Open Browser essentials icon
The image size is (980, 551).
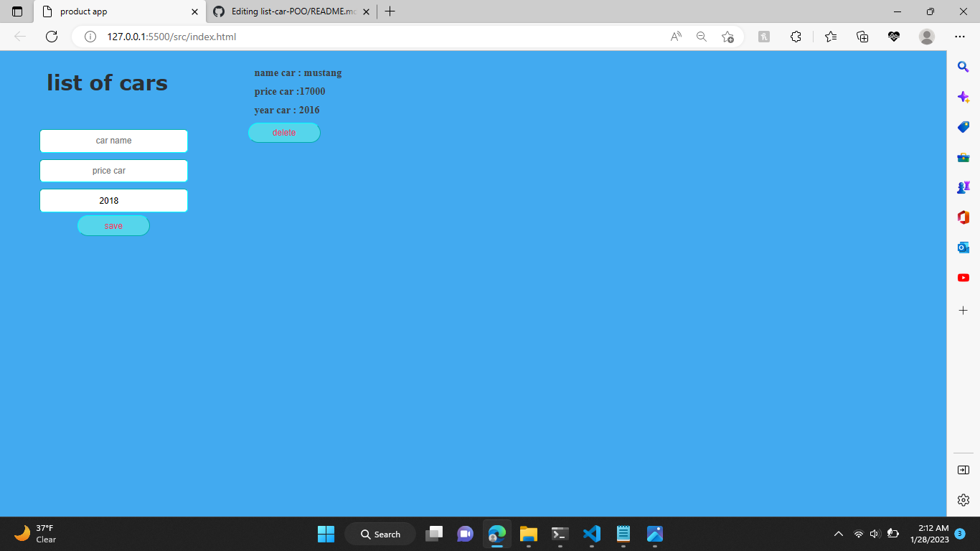point(893,36)
